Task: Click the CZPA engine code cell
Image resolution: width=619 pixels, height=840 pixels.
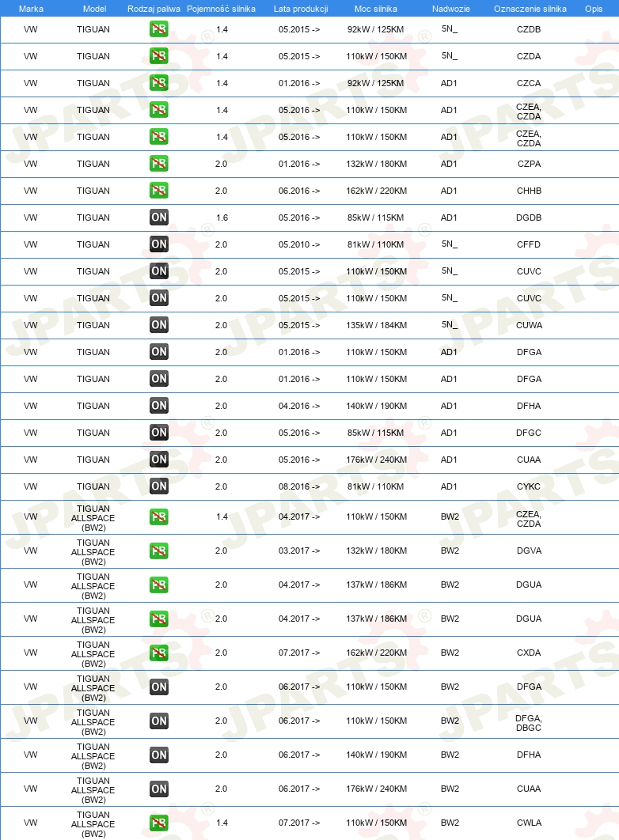Action: point(529,164)
